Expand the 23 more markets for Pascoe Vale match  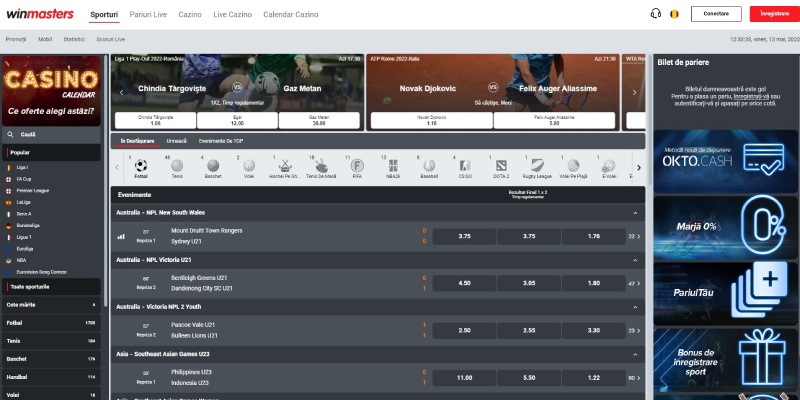(634, 331)
